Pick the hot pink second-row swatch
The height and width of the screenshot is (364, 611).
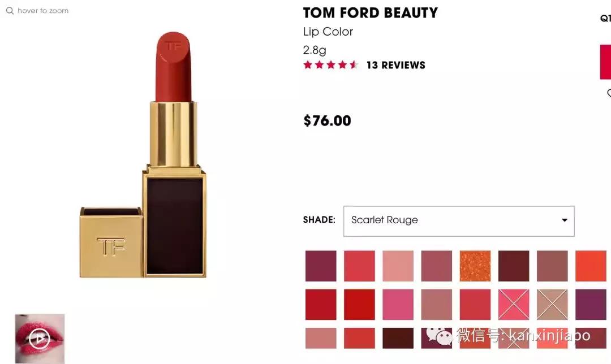(398, 305)
